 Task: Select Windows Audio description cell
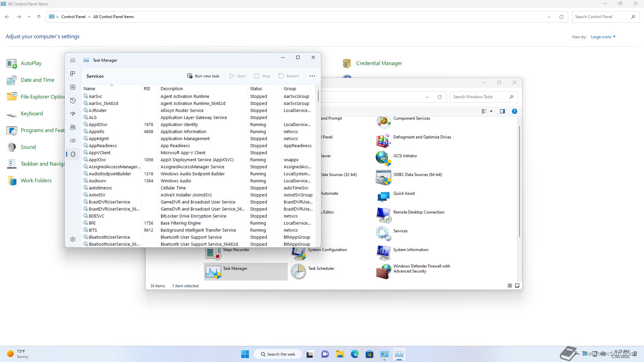click(176, 181)
